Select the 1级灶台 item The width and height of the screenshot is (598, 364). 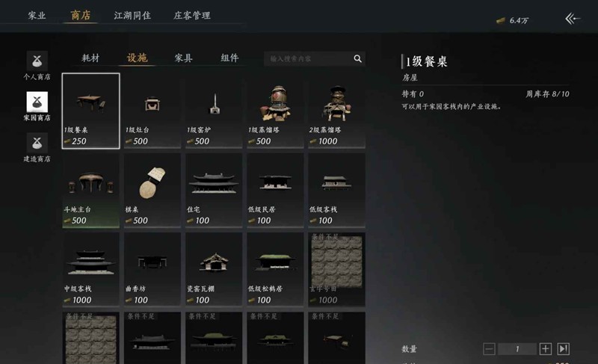[x=152, y=111]
